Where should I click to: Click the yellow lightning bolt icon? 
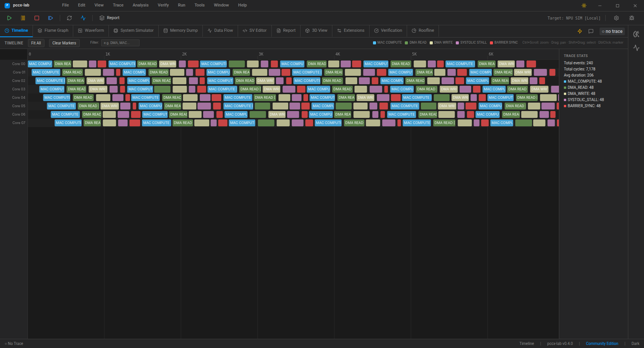(580, 31)
